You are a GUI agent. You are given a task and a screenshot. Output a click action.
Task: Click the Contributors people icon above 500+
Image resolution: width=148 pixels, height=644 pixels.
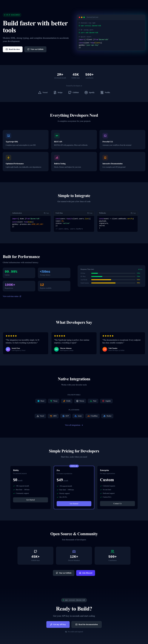pyautogui.click(x=112, y=551)
